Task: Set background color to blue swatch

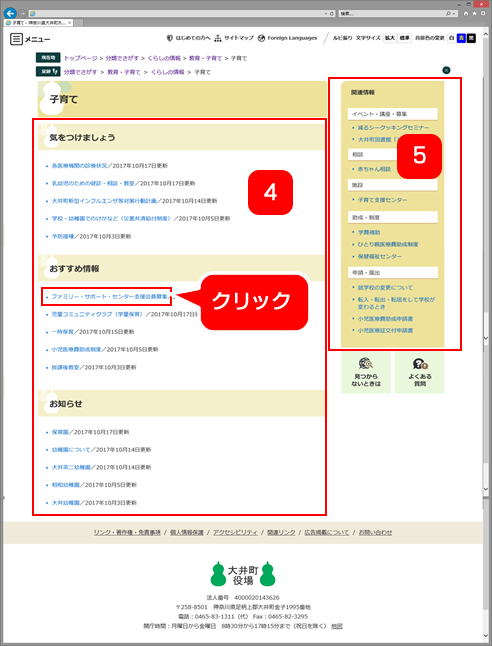Action: pos(462,38)
